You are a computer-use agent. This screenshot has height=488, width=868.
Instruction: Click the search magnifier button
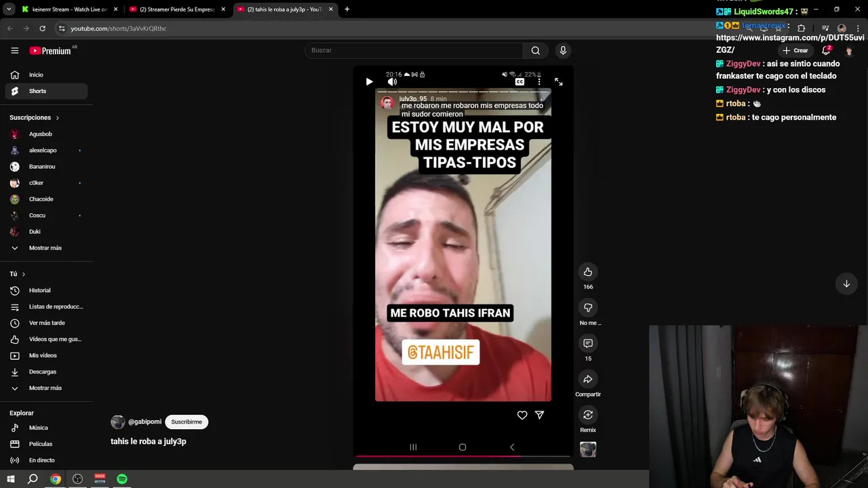coord(536,50)
